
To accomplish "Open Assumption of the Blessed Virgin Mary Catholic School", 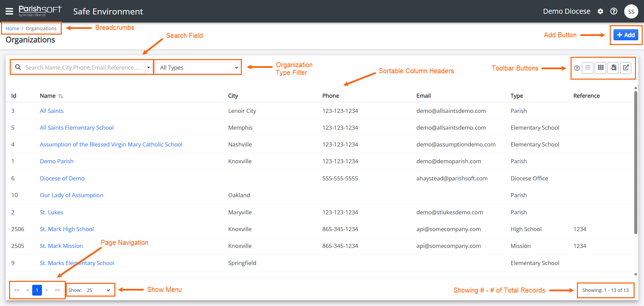I will pyautogui.click(x=111, y=144).
